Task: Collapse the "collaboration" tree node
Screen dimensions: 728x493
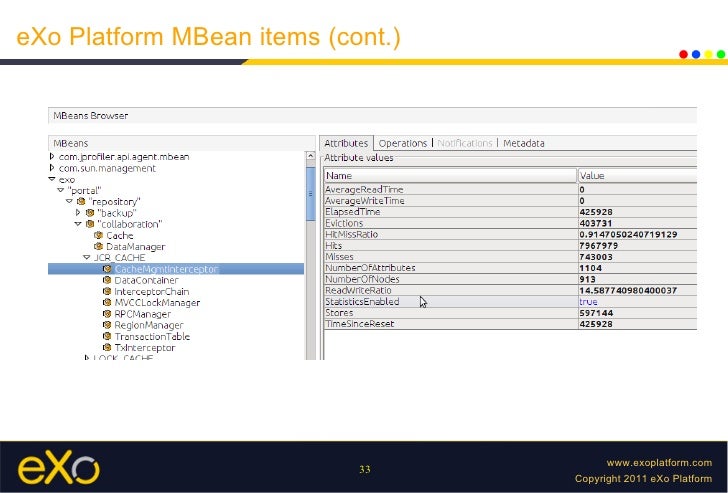Action: tap(78, 224)
